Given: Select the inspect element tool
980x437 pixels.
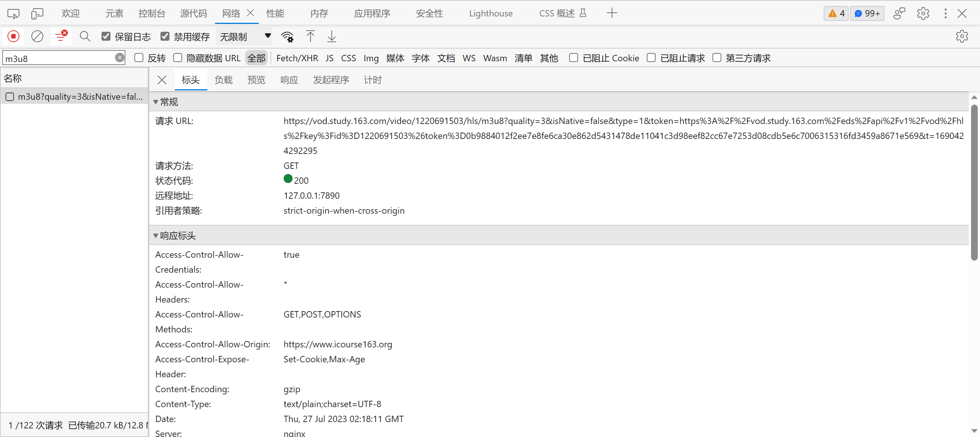Looking at the screenshot, I should pyautogui.click(x=13, y=13).
